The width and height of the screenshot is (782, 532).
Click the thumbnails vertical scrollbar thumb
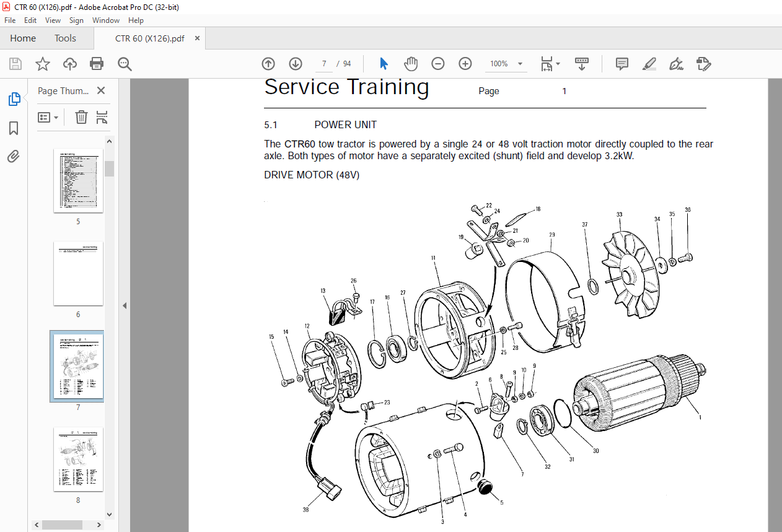coord(109,168)
